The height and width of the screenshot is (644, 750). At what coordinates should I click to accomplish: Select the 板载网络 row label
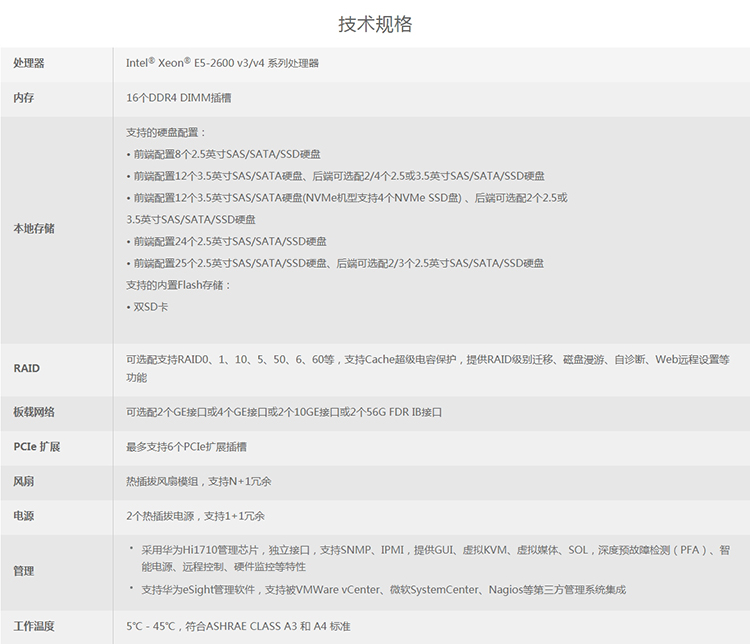pyautogui.click(x=34, y=412)
